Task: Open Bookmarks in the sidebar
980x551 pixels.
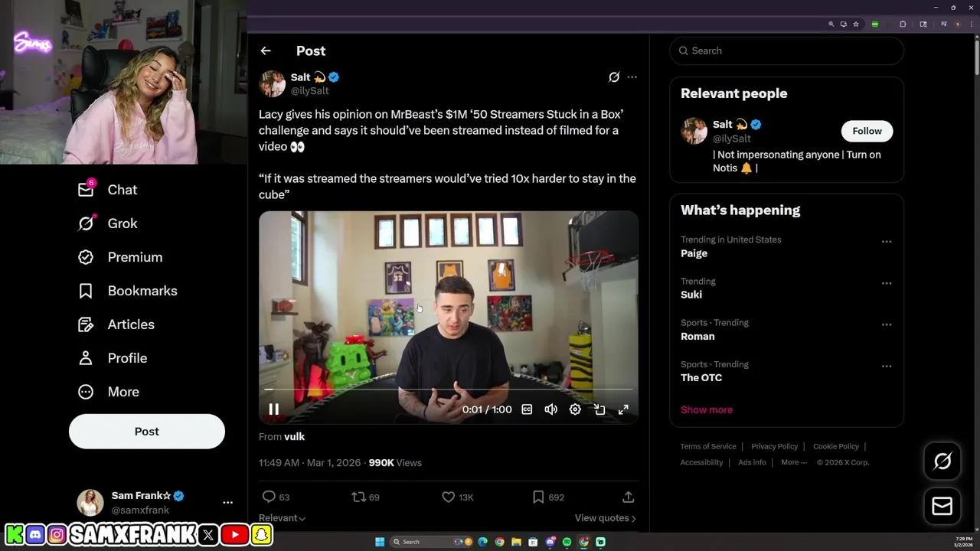Action: click(128, 291)
